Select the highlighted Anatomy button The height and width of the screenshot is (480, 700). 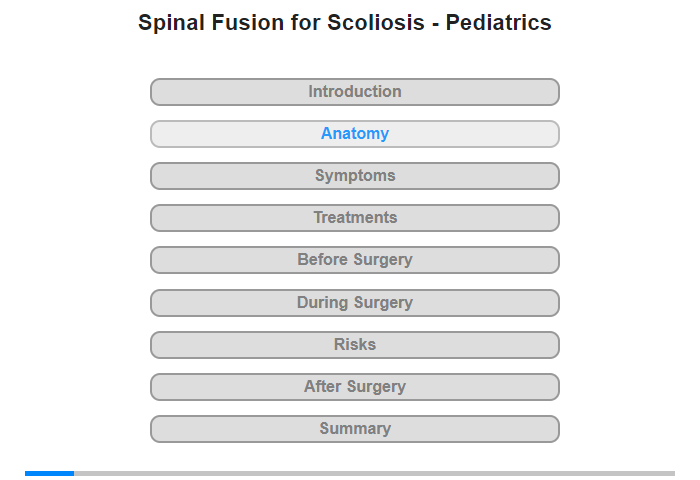coord(354,134)
